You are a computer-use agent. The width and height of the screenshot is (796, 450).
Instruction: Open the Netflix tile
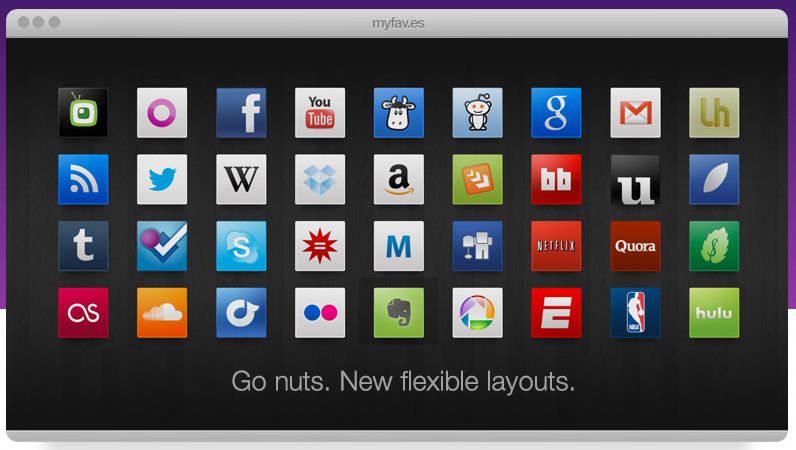tap(556, 246)
